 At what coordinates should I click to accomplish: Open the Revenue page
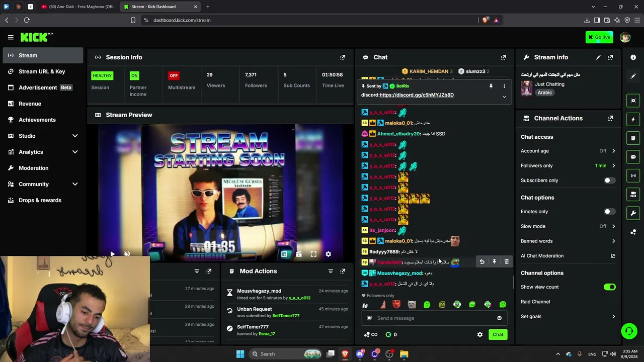(x=43, y=104)
